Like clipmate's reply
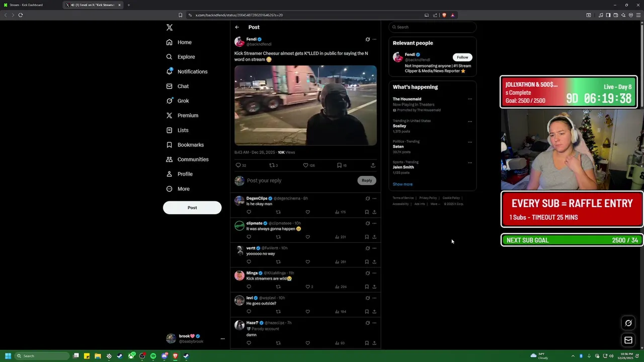Screen dimensions: 644x362 [308, 237]
